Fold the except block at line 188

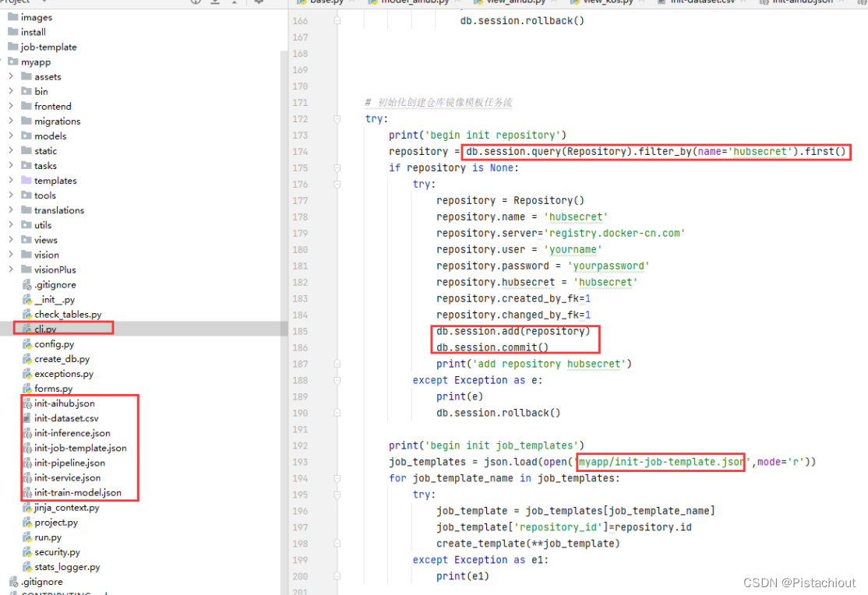pyautogui.click(x=337, y=380)
